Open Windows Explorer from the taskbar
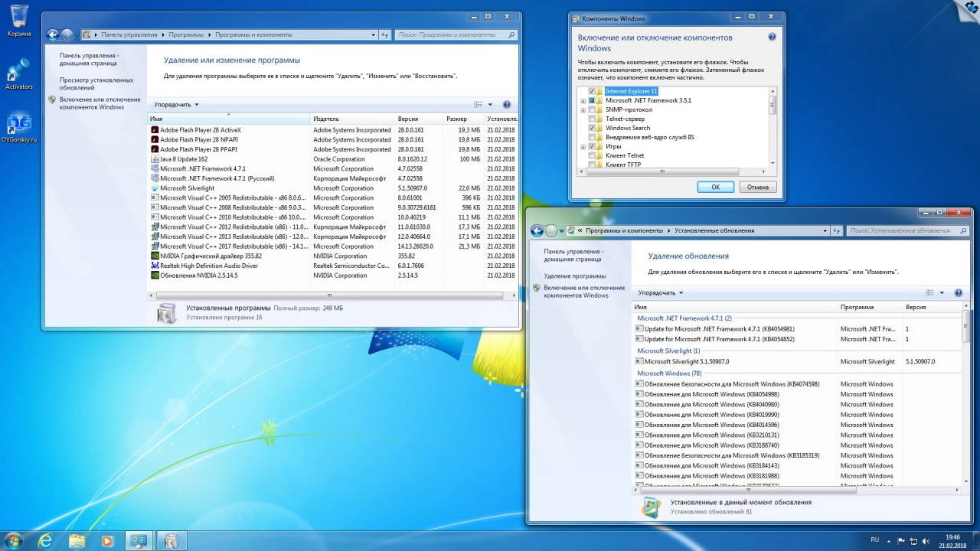This screenshot has width=980, height=551. [x=77, y=540]
